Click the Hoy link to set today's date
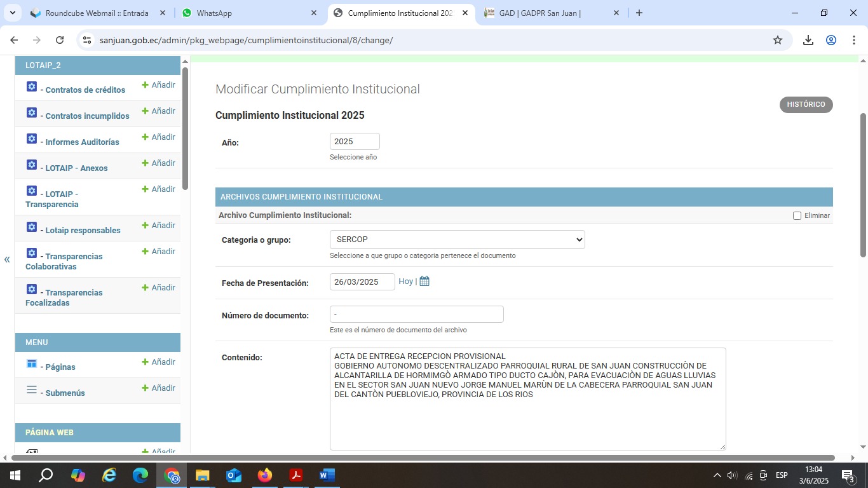This screenshot has height=488, width=868. click(x=405, y=281)
